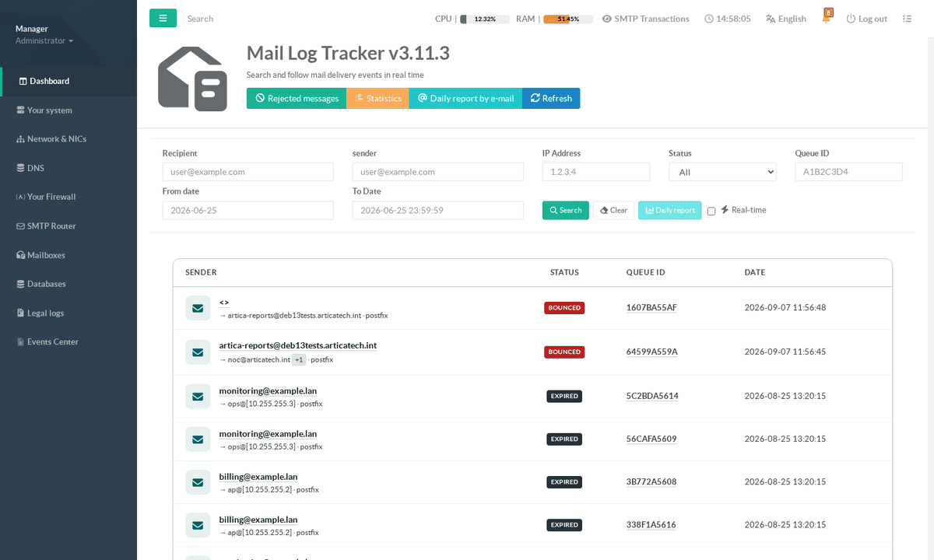The height and width of the screenshot is (560, 934).
Task: Click envelope icon for queue 3B772A5608 row
Action: (x=198, y=481)
